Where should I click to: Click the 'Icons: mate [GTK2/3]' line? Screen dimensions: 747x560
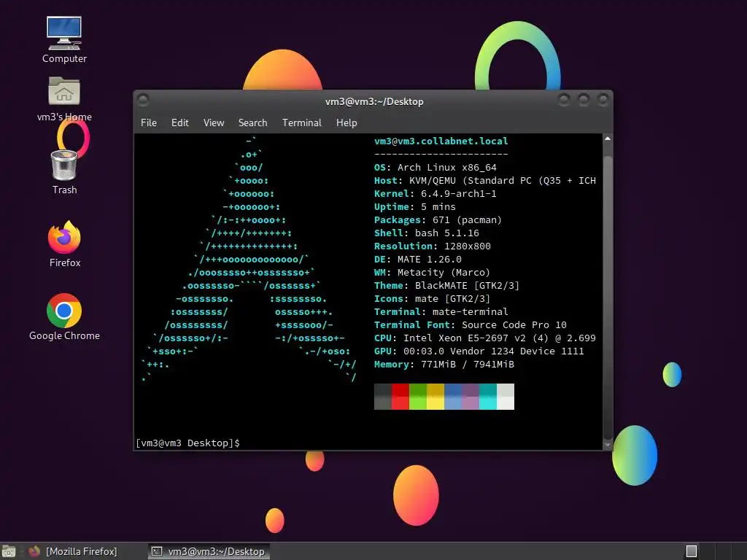click(432, 298)
